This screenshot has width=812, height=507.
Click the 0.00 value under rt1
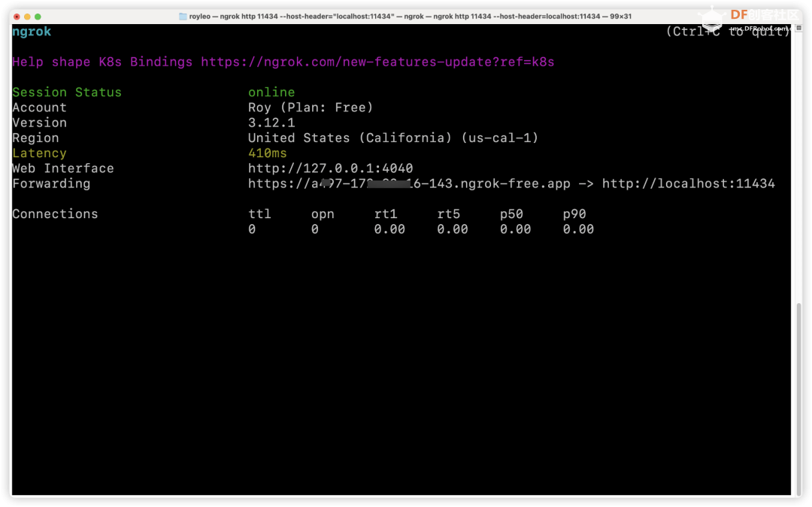pos(389,229)
